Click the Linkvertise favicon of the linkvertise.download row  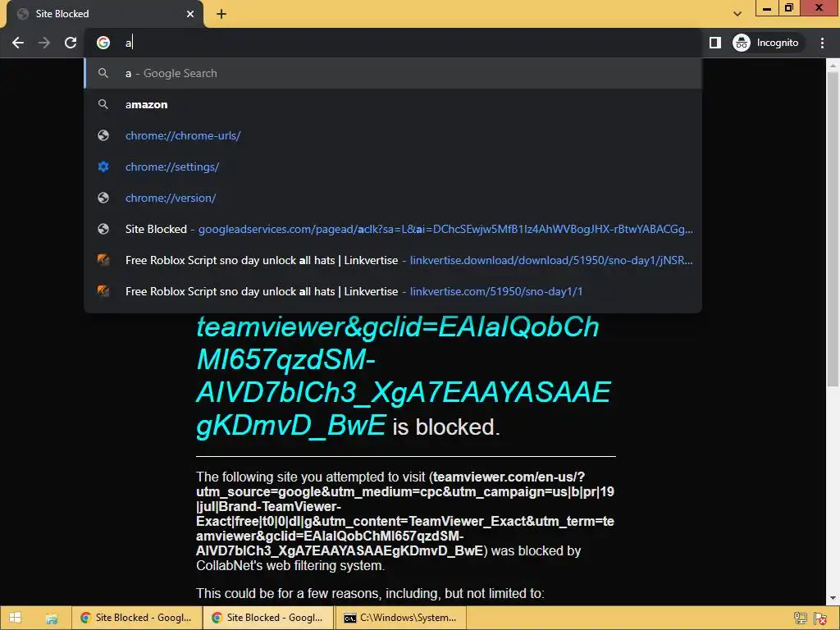coord(103,260)
